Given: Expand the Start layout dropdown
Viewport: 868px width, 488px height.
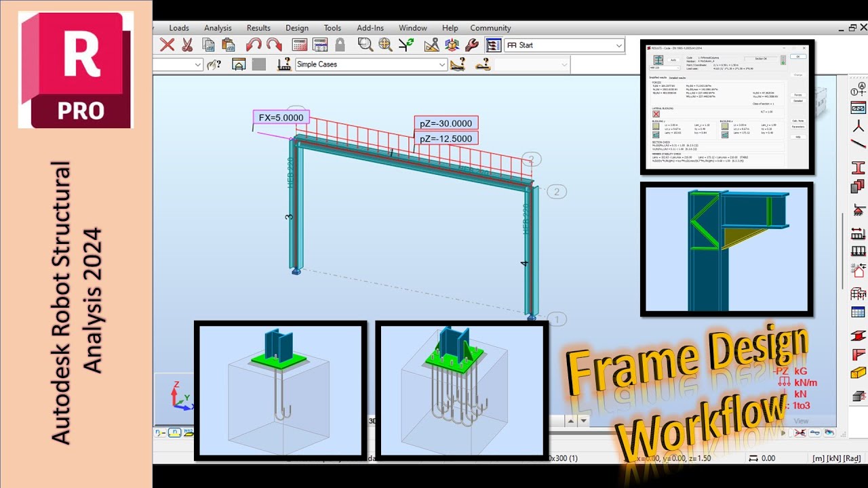Looking at the screenshot, I should tap(619, 45).
